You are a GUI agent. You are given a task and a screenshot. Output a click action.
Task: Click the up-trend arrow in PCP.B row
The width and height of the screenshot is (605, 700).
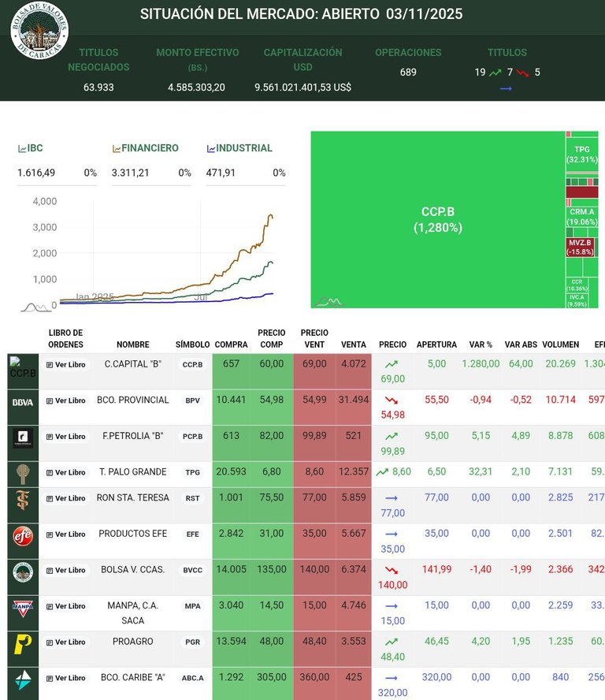tap(392, 437)
